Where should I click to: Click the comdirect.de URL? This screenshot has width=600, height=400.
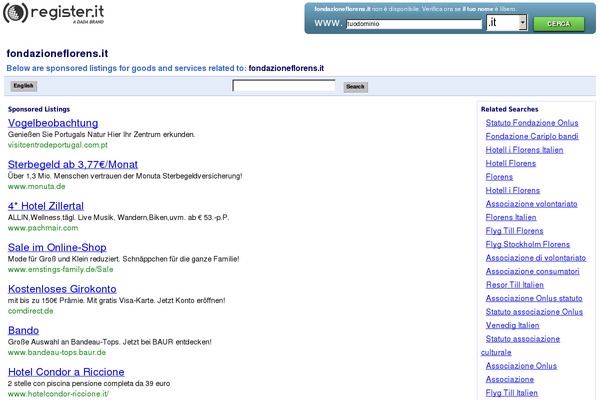point(31,311)
